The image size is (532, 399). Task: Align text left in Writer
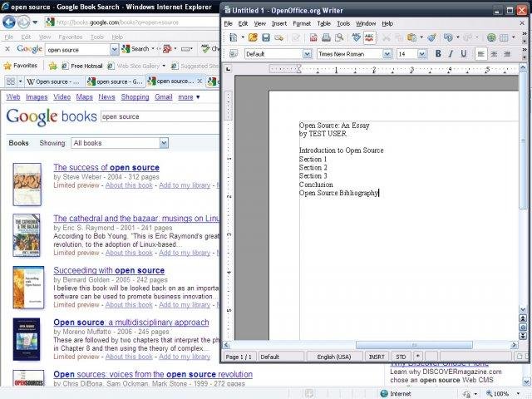480,53
